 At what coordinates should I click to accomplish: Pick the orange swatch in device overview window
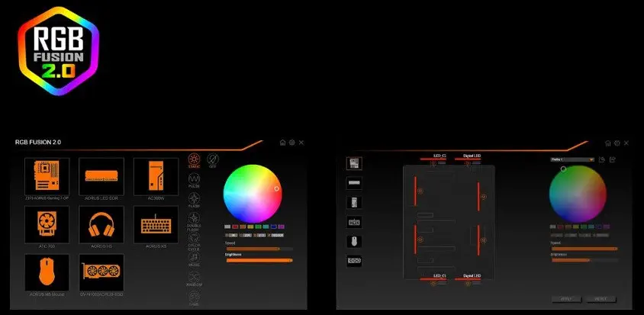[243, 227]
